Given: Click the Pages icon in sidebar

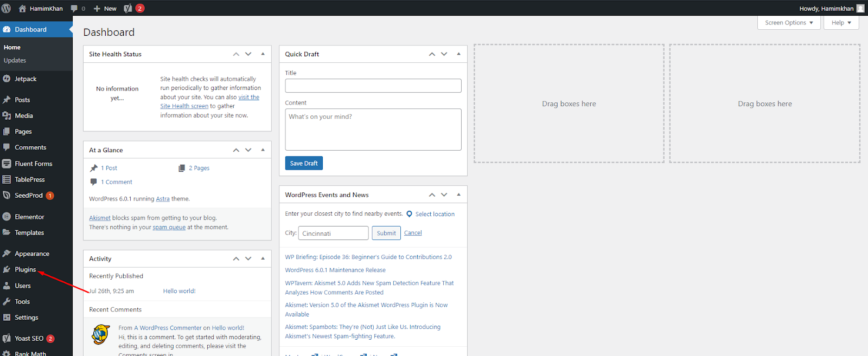Looking at the screenshot, I should [7, 131].
